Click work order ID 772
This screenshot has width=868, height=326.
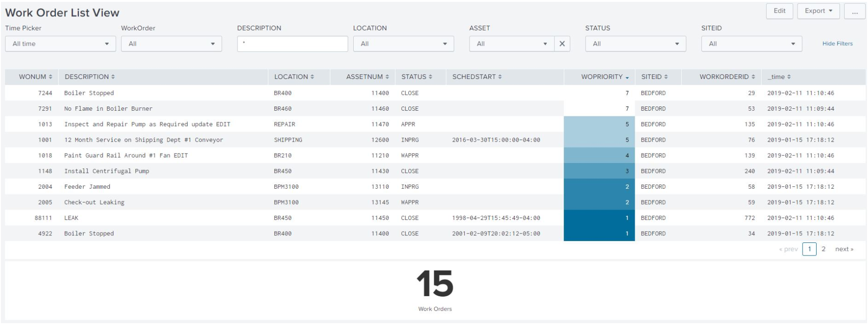(749, 218)
